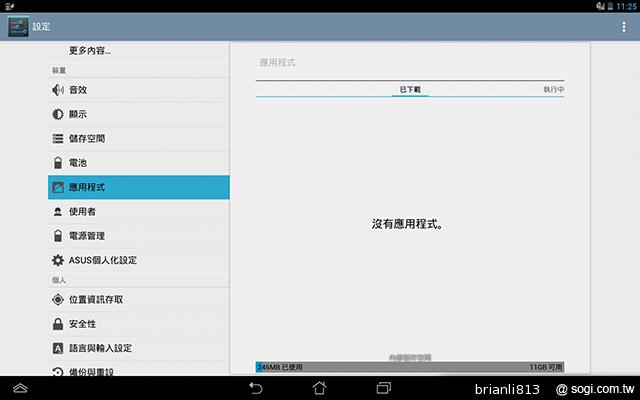The height and width of the screenshot is (400, 640).
Task: Tap the Recent apps button
Action: (384, 388)
